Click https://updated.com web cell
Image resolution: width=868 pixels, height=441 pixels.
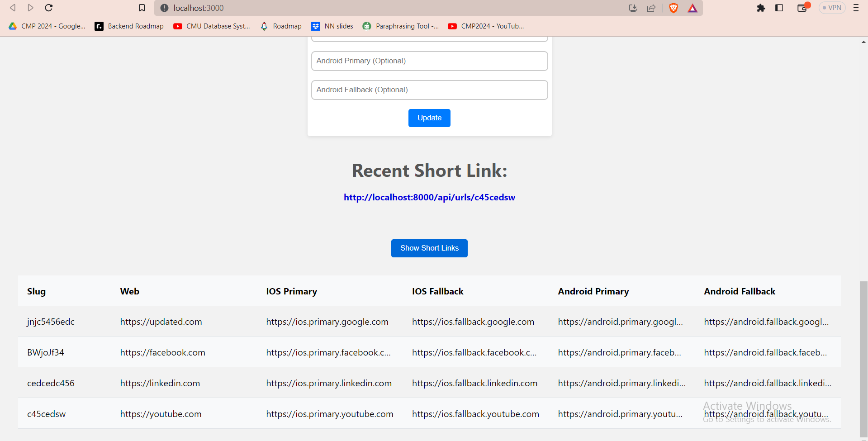(161, 322)
